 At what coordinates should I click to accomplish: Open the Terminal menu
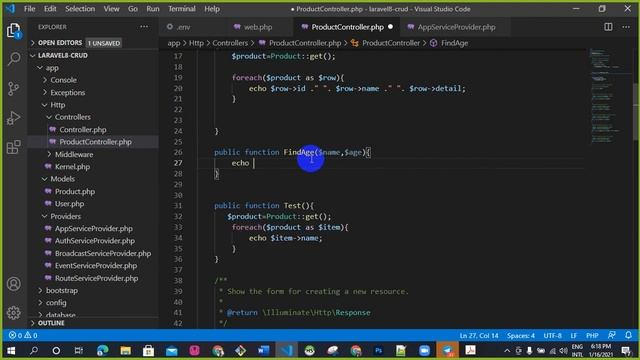182,9
